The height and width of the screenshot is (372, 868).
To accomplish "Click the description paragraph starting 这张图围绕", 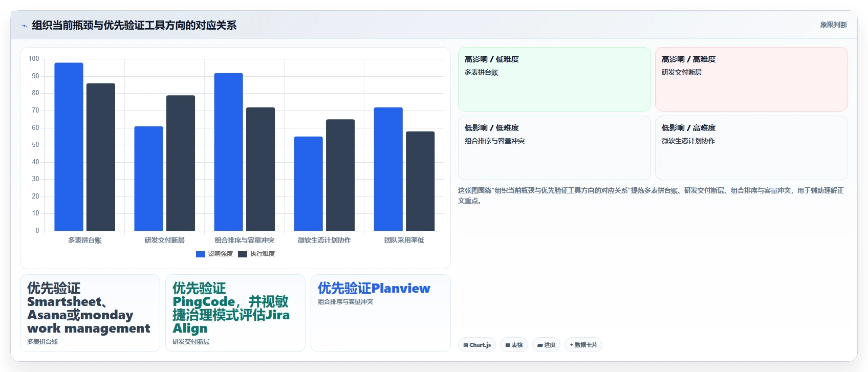I will (651, 195).
